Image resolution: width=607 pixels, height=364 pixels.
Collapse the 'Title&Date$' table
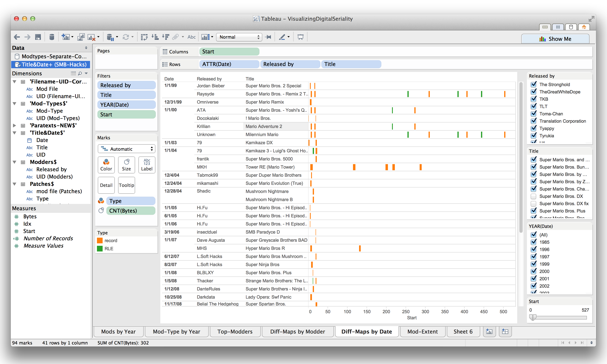(15, 133)
